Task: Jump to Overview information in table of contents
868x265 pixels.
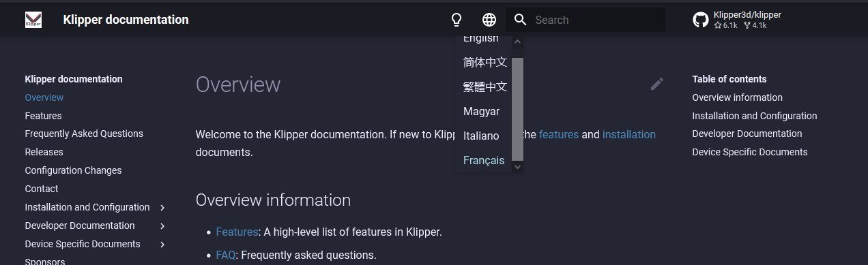Action: pos(737,97)
